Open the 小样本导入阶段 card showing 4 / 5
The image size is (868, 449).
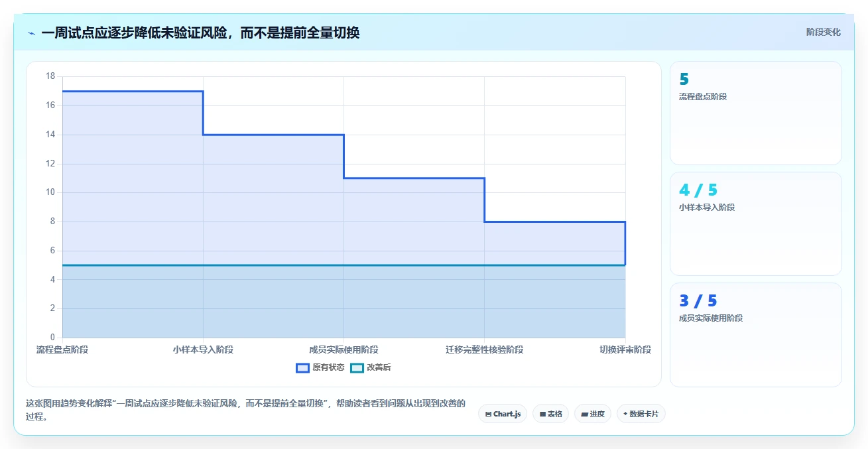(756, 224)
